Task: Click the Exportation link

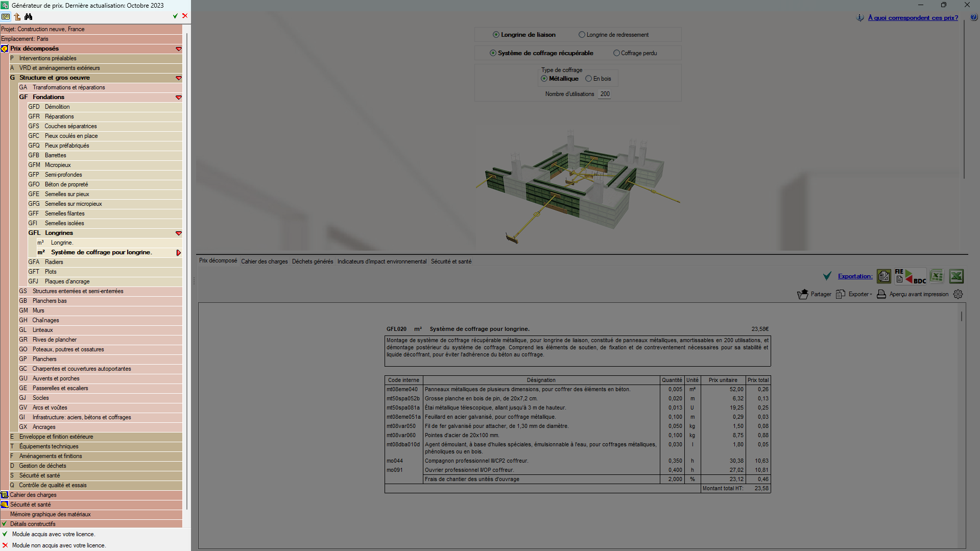Action: [x=855, y=276]
